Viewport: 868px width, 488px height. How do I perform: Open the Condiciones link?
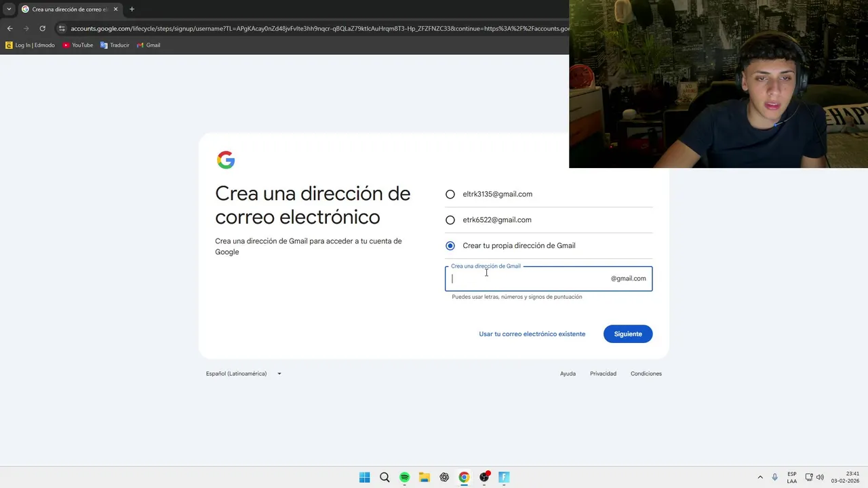pyautogui.click(x=646, y=373)
